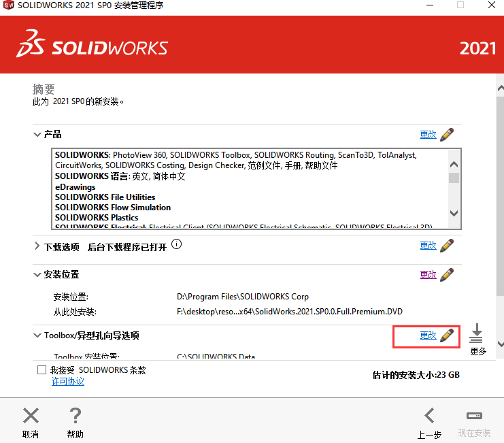The width and height of the screenshot is (504, 443).
Task: Click the main page scrollbar thumb
Action: point(501,196)
